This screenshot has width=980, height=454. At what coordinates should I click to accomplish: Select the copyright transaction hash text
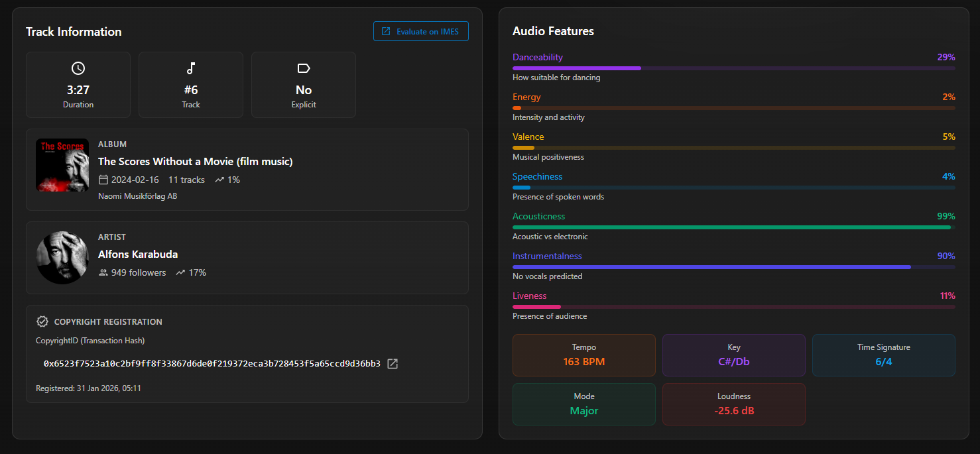pyautogui.click(x=212, y=364)
